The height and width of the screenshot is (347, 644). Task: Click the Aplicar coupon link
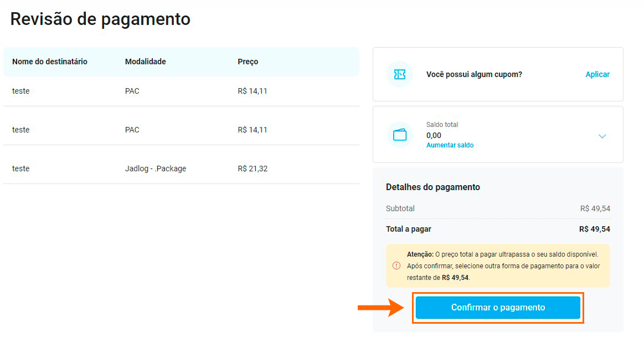click(x=597, y=74)
